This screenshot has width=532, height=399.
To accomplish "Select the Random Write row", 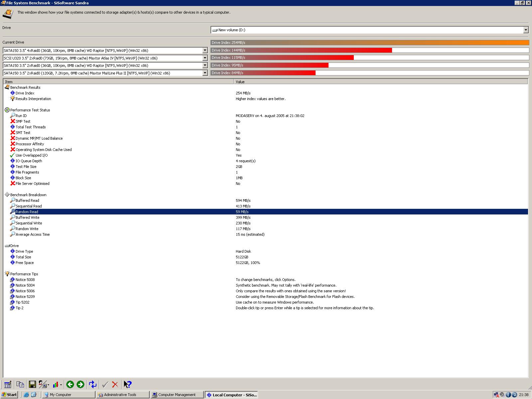I will coord(266,229).
